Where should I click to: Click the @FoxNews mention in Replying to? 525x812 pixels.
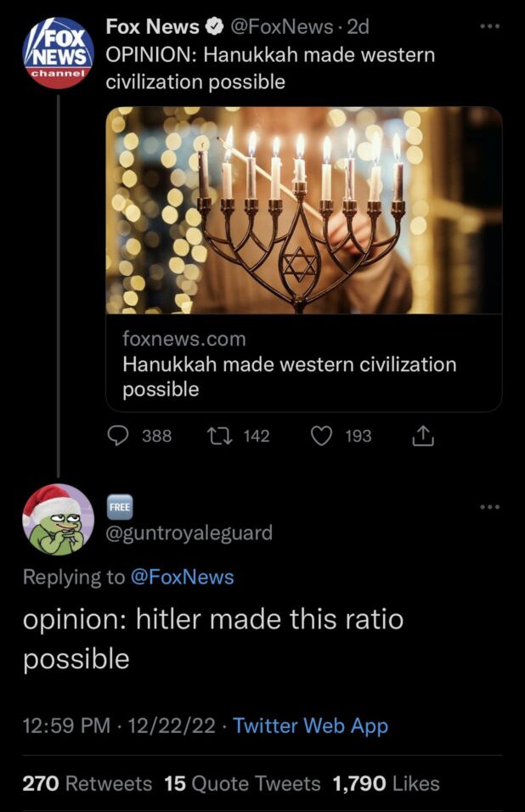[182, 578]
